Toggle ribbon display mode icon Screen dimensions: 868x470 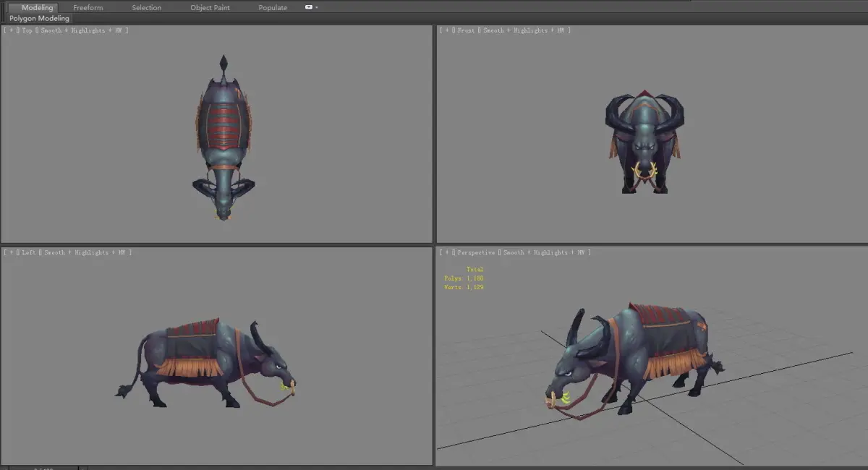pyautogui.click(x=309, y=7)
